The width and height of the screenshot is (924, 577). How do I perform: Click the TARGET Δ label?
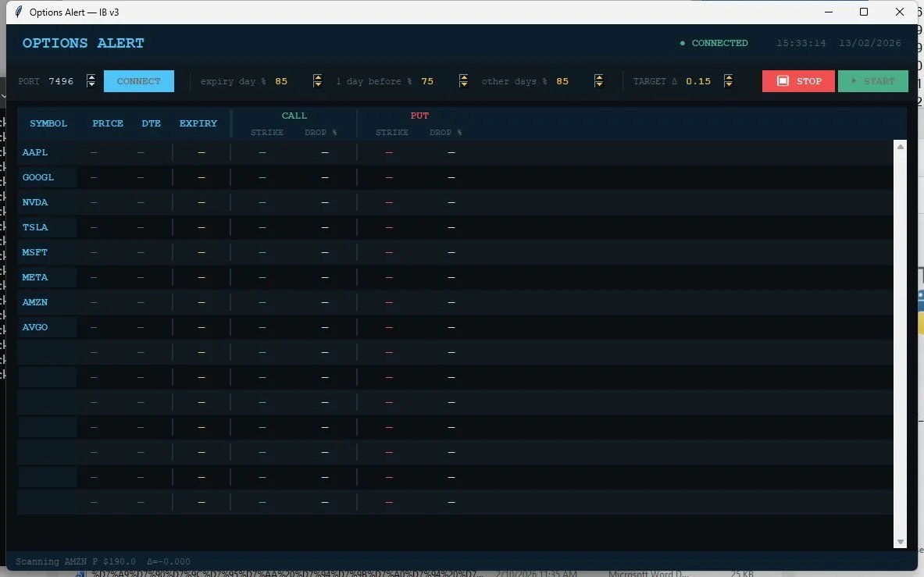[x=655, y=81]
